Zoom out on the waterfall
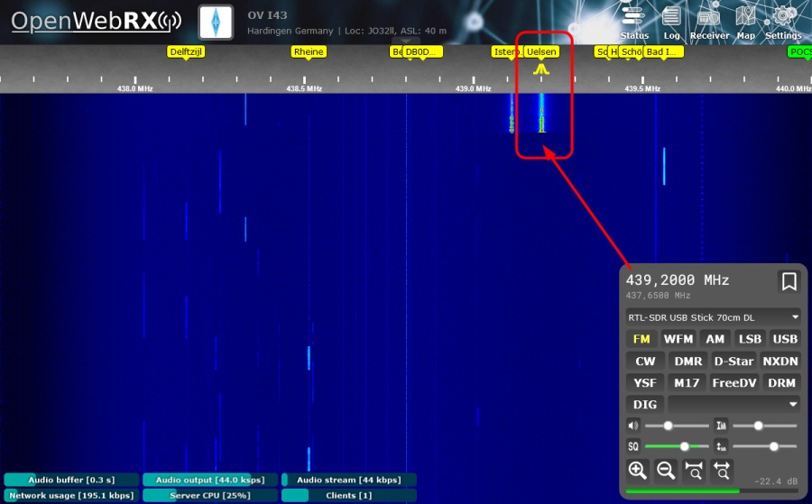812x504 pixels. 666,470
